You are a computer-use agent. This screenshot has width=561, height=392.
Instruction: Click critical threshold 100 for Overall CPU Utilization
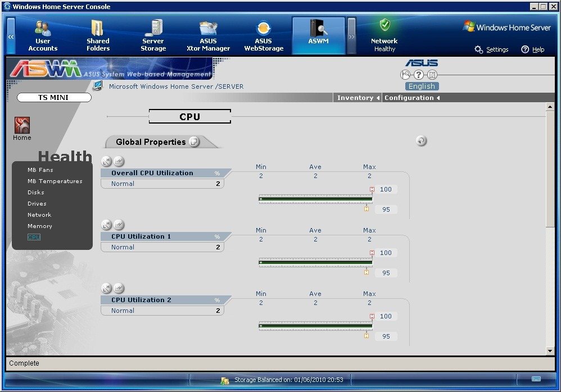(x=386, y=189)
